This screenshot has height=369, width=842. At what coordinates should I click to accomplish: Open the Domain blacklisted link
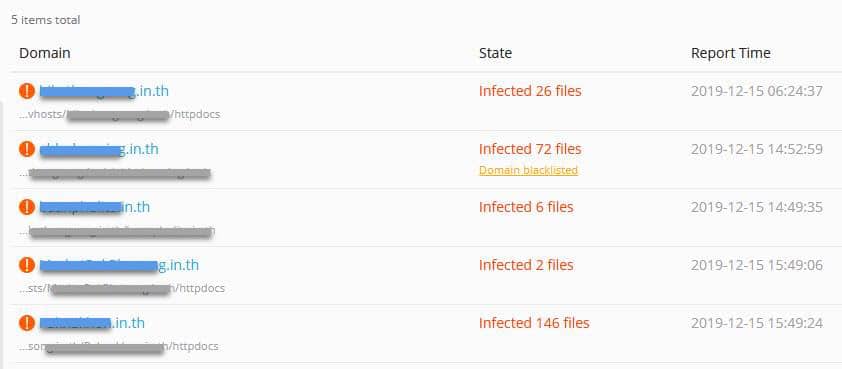click(x=528, y=170)
